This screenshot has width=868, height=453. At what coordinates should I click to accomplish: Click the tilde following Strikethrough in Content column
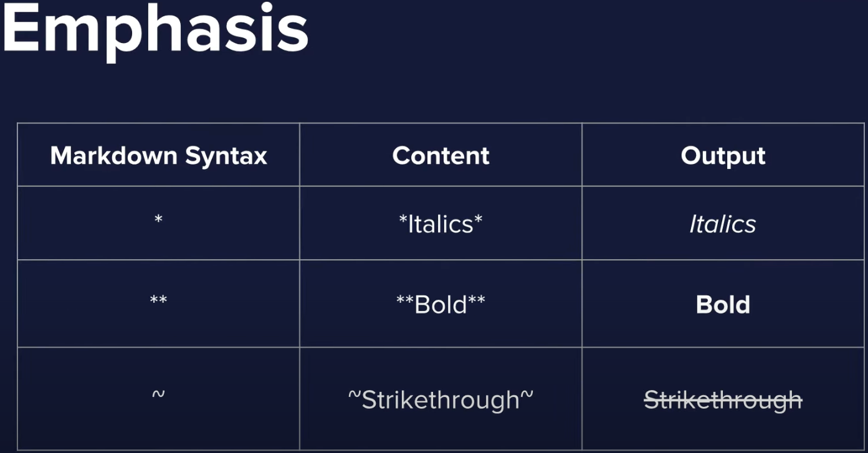pos(527,396)
